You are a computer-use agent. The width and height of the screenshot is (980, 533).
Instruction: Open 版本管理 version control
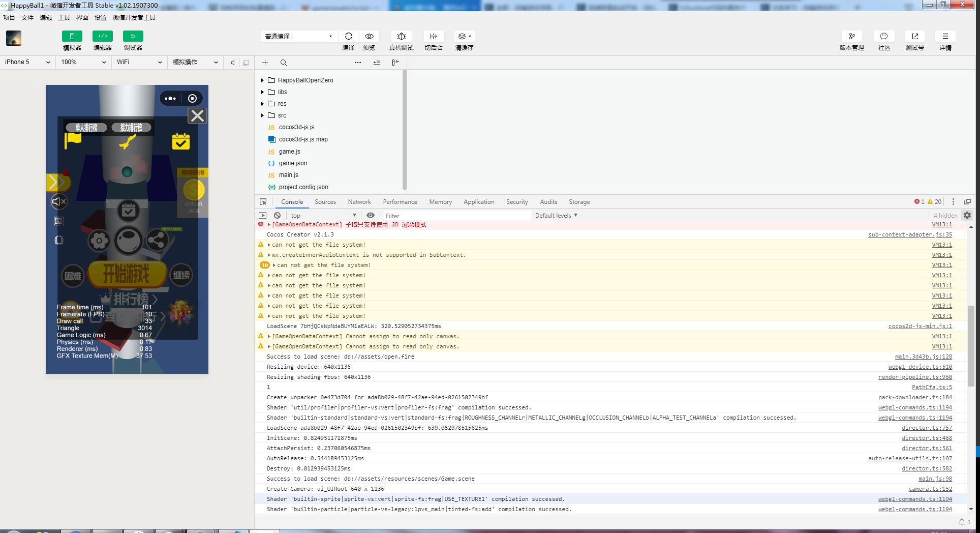coord(852,36)
